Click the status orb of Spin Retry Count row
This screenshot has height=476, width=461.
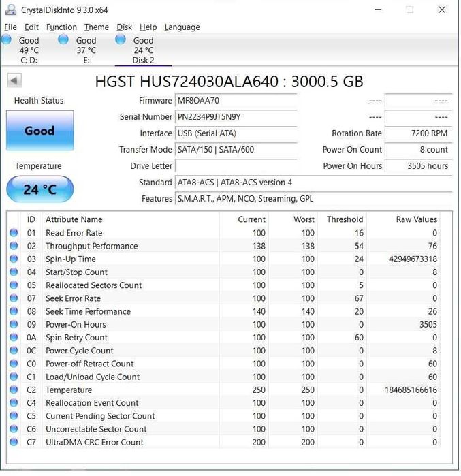pyautogui.click(x=14, y=337)
